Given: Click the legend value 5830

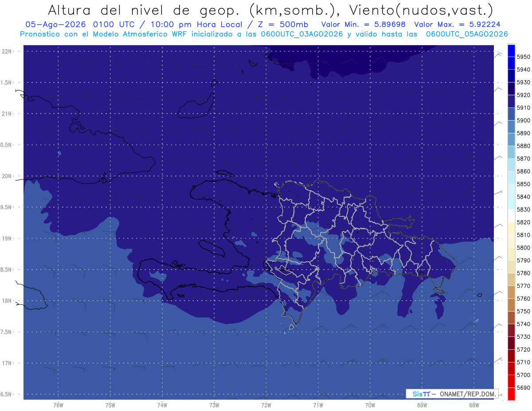Looking at the screenshot, I should [x=523, y=210].
